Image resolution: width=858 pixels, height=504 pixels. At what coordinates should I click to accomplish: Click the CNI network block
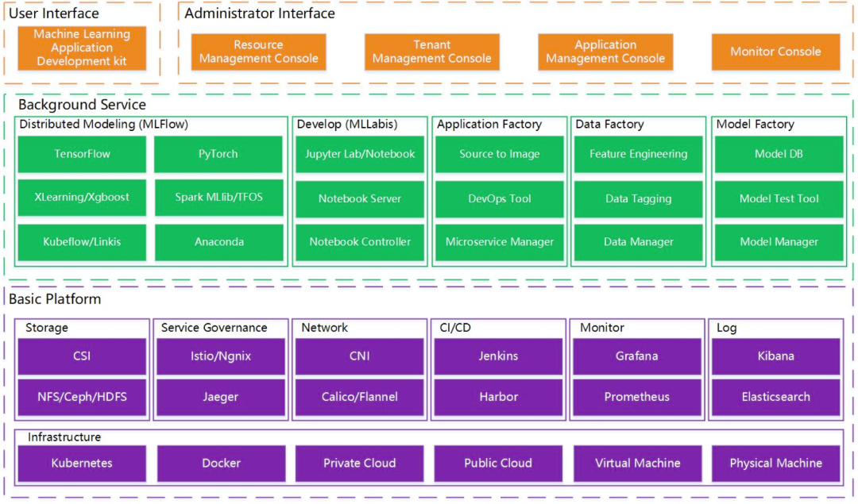point(360,356)
